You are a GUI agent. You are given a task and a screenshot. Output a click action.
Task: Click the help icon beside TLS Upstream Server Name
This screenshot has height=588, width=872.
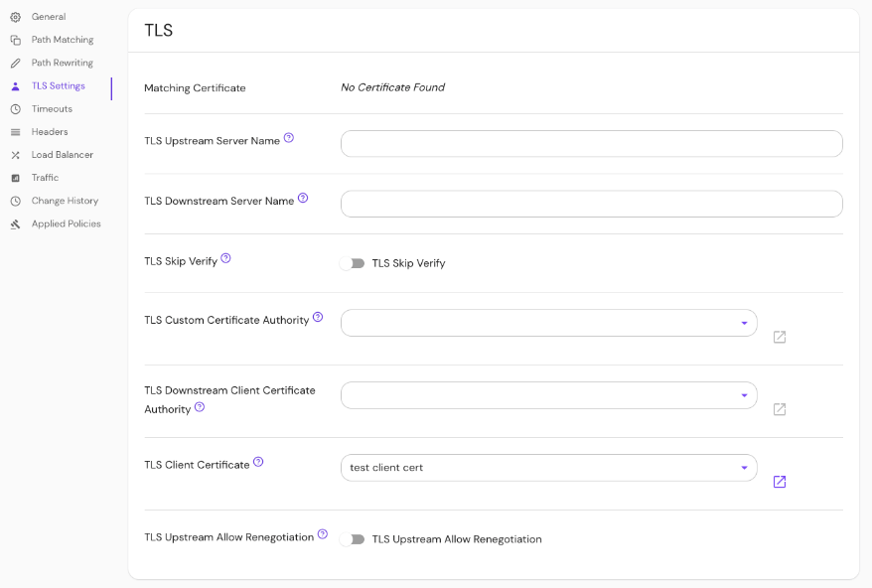pyautogui.click(x=288, y=138)
